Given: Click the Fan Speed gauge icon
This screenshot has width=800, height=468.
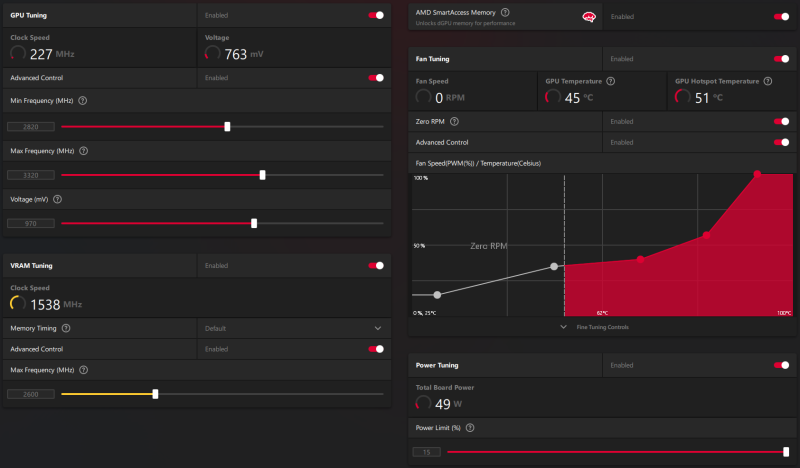Looking at the screenshot, I should coord(423,96).
